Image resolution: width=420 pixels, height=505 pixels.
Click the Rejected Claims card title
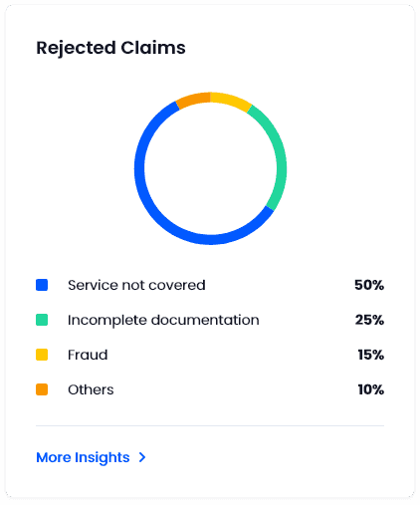pyautogui.click(x=110, y=48)
